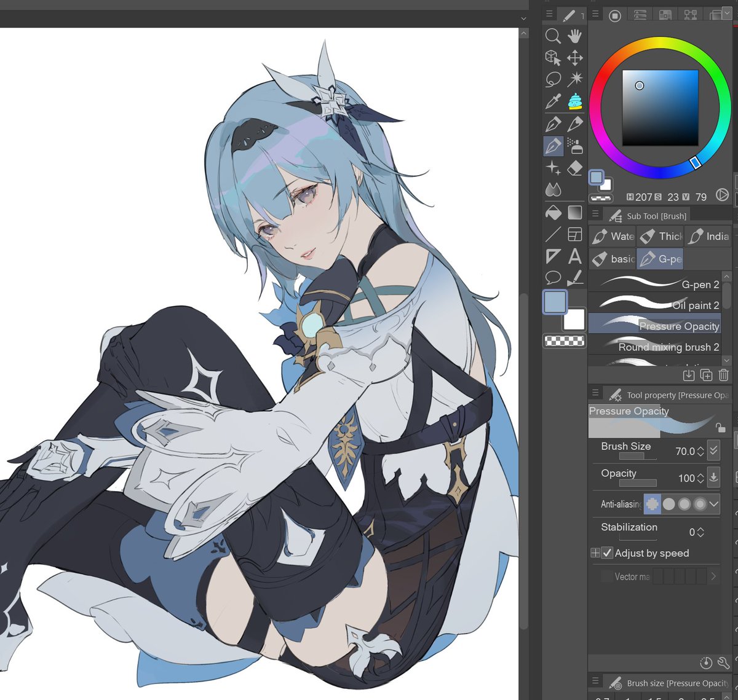Choose middle anti-aliasing option
738x700 pixels.
coord(684,504)
